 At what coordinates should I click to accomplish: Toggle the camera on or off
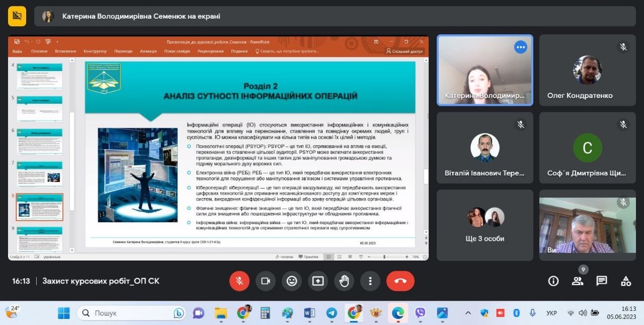tap(266, 281)
